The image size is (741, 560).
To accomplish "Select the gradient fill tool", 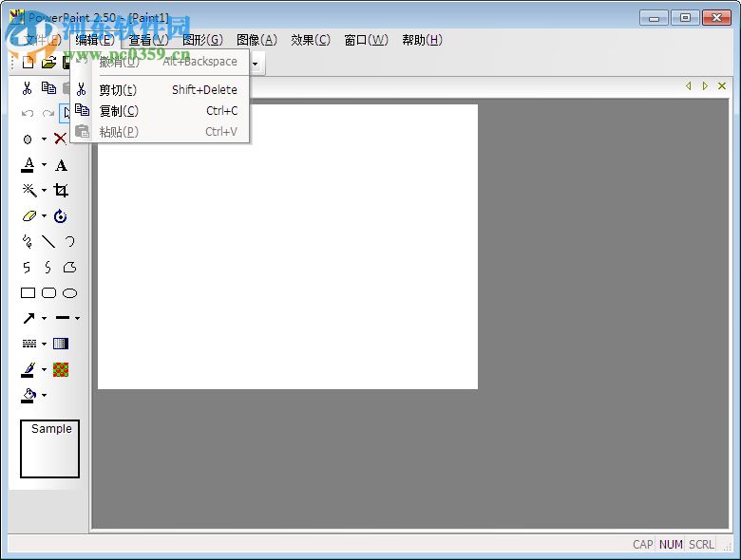I will (x=61, y=344).
